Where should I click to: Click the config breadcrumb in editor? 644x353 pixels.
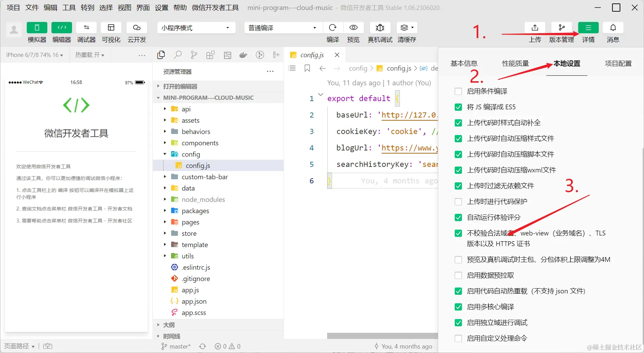point(358,68)
